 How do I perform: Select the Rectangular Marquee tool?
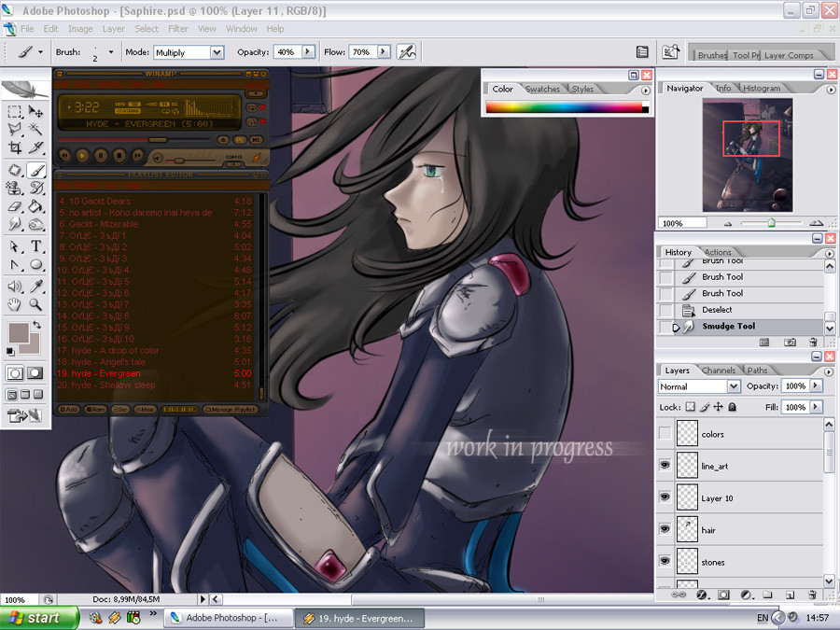15,111
